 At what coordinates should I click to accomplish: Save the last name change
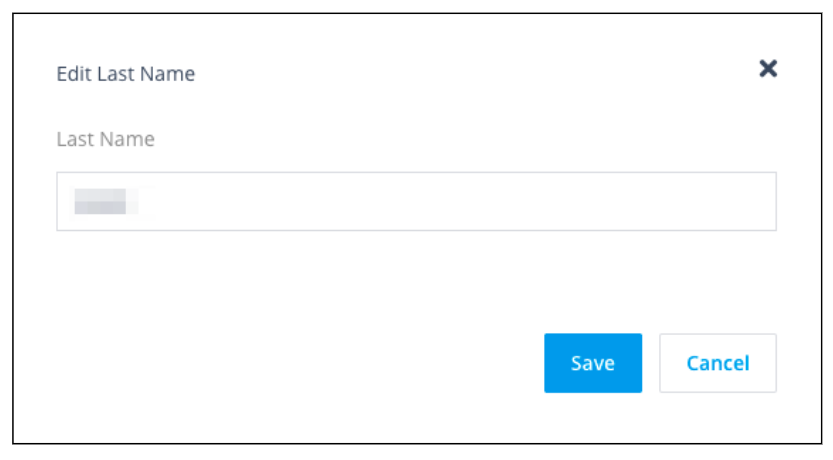pyautogui.click(x=592, y=363)
